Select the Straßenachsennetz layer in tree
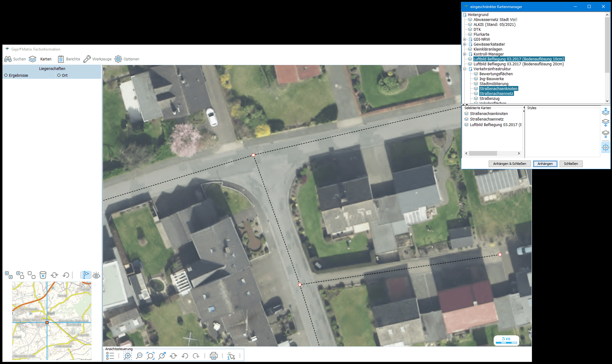 point(496,94)
